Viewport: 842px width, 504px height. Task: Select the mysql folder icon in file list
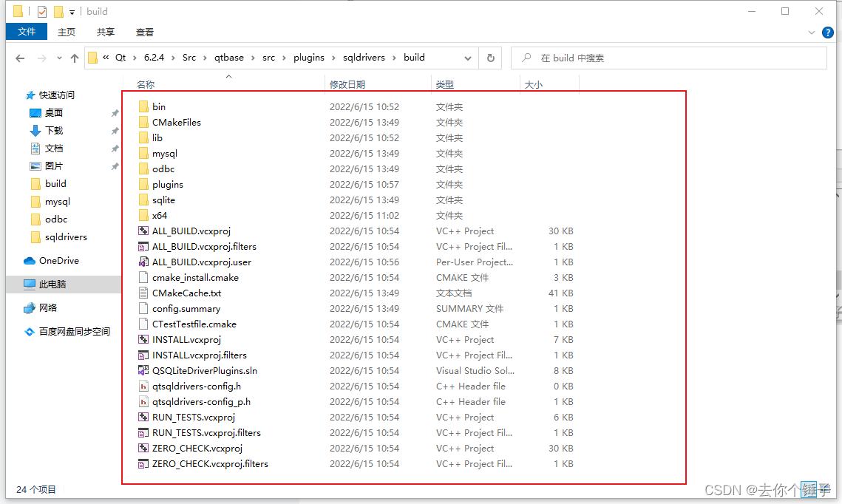pos(143,154)
